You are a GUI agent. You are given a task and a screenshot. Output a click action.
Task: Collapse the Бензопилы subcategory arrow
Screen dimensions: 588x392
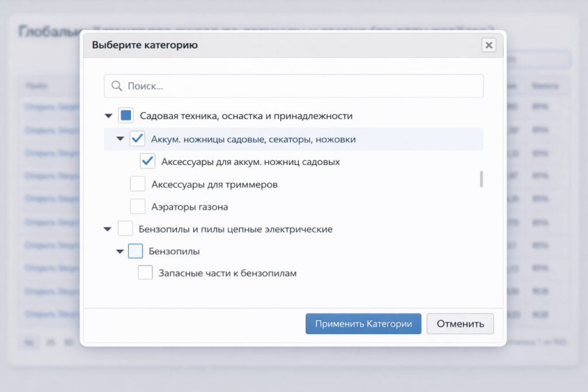(119, 252)
